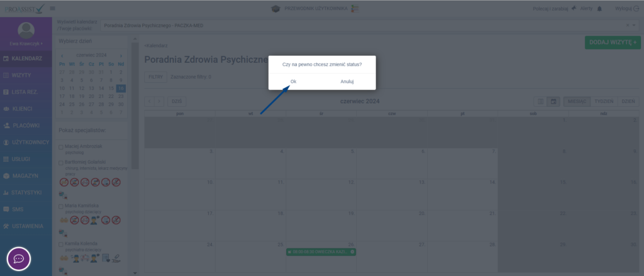Click the Polecaj i zarabiaj megaphone icon
This screenshot has height=276, width=644.
point(574,8)
